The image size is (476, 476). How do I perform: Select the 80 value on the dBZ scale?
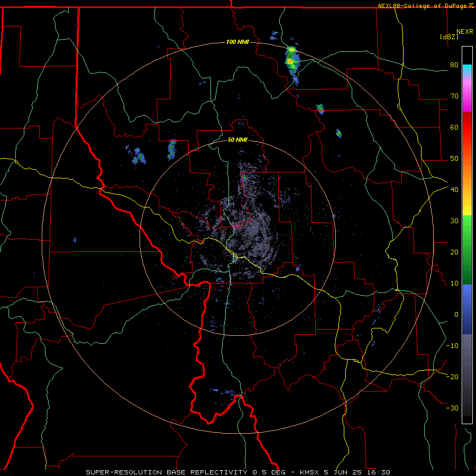[454, 65]
